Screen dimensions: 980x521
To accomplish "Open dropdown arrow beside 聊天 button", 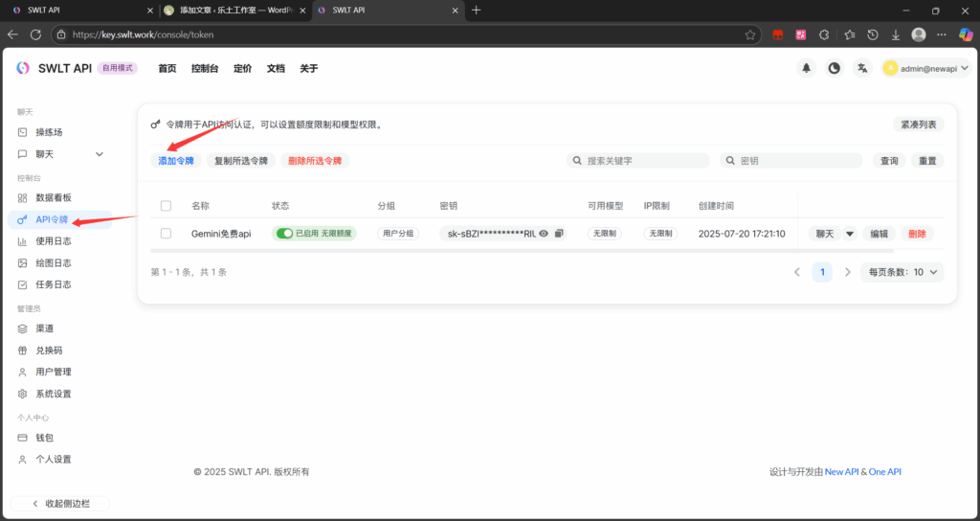I will (849, 234).
